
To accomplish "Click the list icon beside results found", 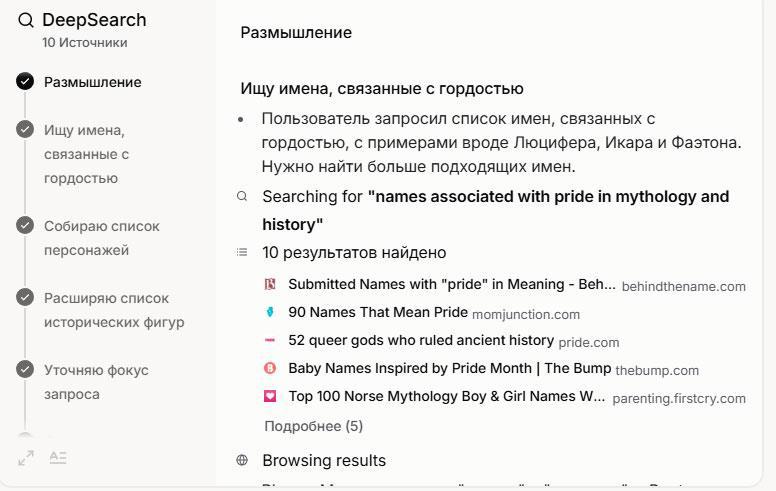I will (242, 253).
